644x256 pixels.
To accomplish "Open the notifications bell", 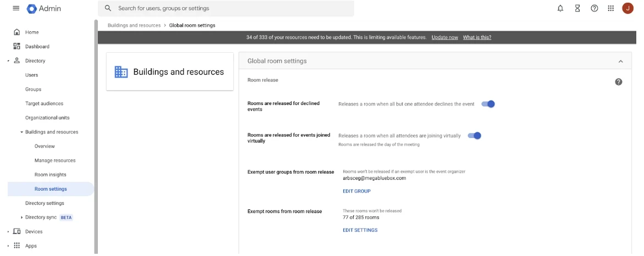I will tap(560, 8).
